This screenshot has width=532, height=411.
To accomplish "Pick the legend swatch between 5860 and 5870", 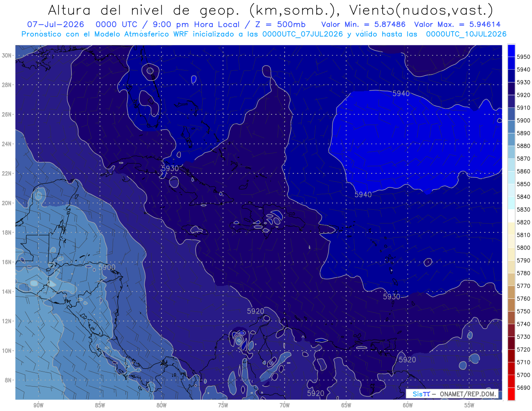I will 511,164.
